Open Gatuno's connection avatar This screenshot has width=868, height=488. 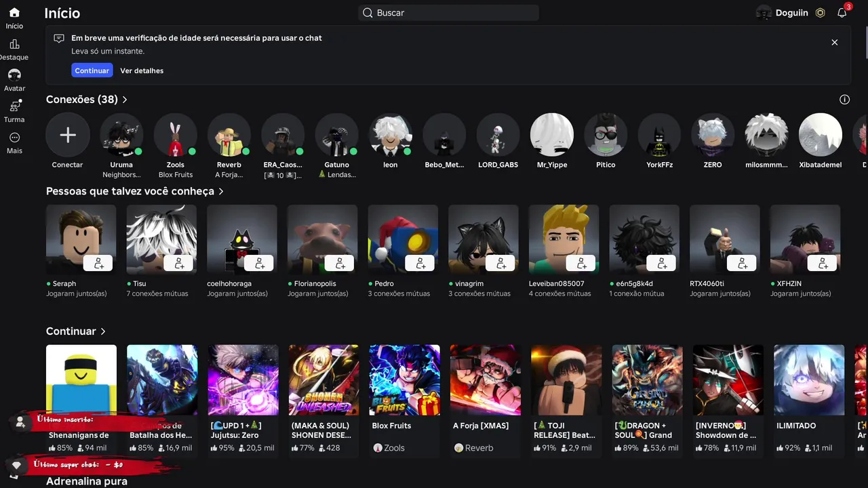[337, 135]
